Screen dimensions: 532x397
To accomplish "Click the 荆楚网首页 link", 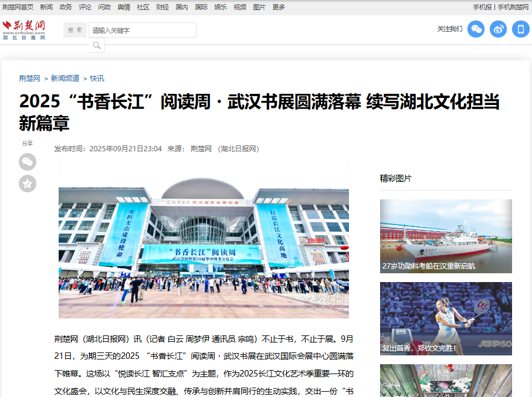I will [x=18, y=7].
